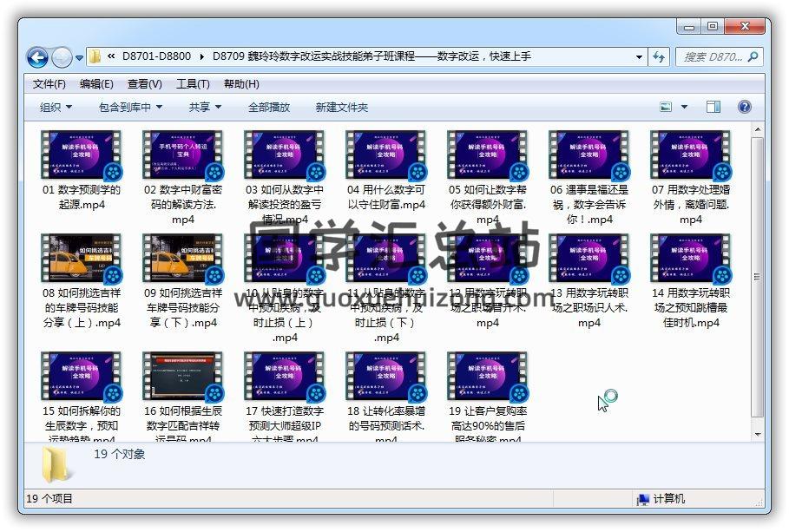The image size is (789, 532).
Task: Select video 04 用什么数字可以守住财富.mp4
Action: 386,171
